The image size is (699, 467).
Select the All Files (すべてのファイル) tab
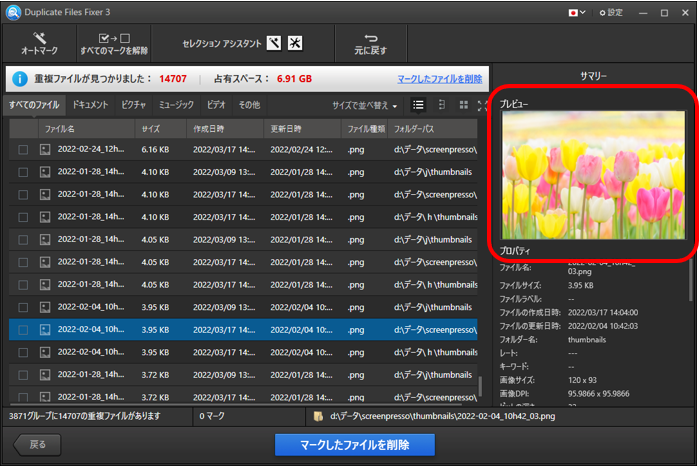coord(34,105)
